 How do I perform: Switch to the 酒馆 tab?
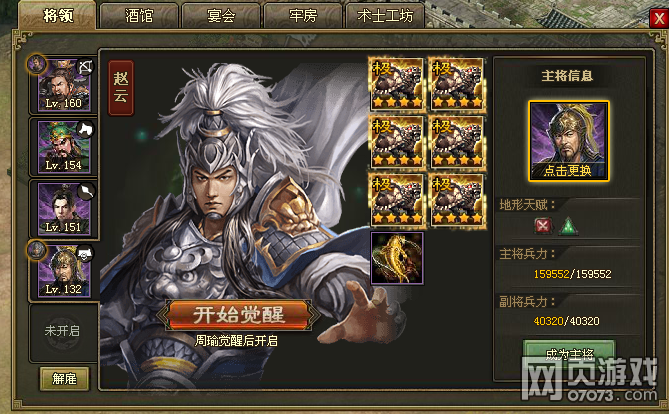point(139,16)
